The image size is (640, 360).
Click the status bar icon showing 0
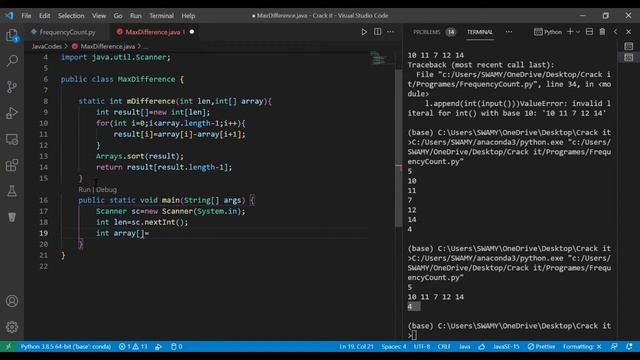pos(177,347)
